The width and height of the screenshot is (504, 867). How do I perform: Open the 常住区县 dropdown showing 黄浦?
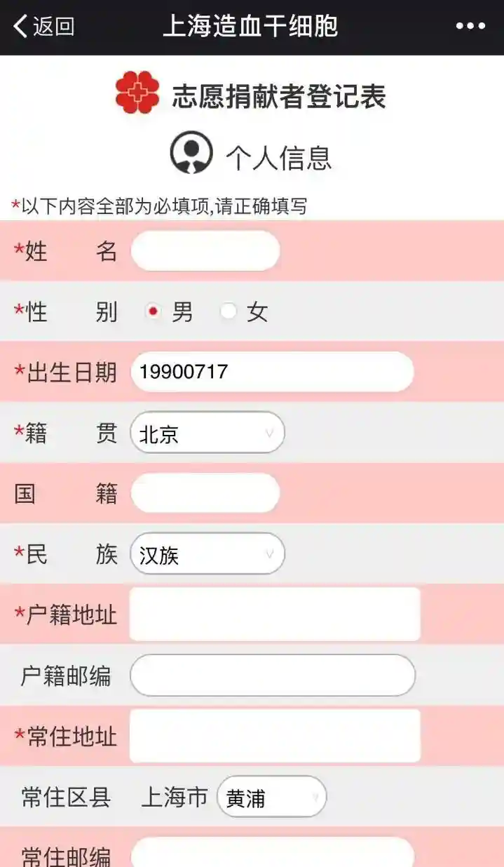coord(271,797)
